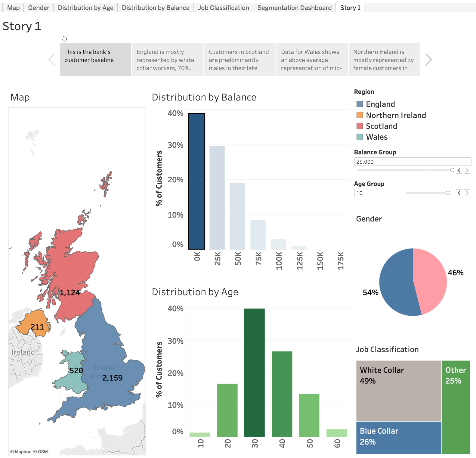Click the Blue Collar treemap tile

pos(399,437)
